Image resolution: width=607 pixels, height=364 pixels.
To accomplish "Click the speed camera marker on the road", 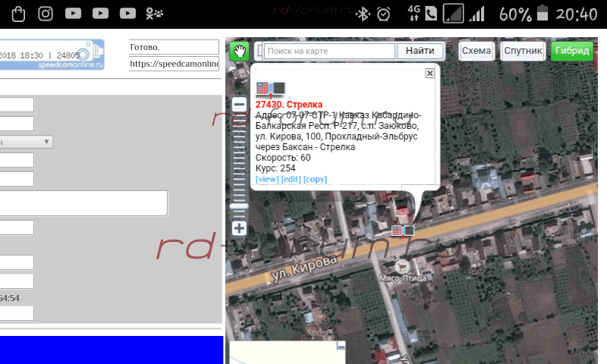I will [403, 230].
